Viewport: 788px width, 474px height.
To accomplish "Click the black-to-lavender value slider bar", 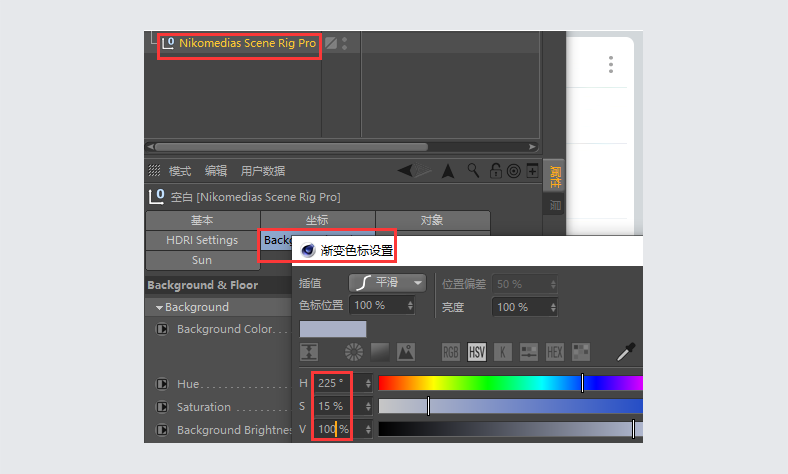I will [511, 429].
